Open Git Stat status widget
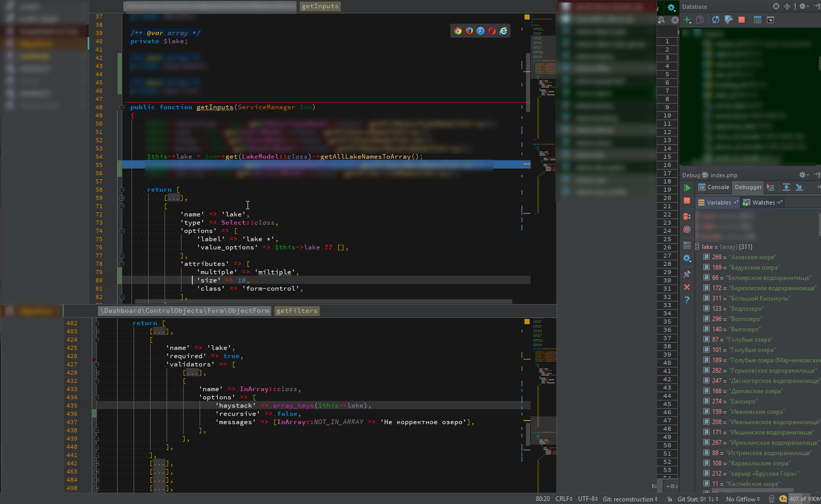 [698, 499]
